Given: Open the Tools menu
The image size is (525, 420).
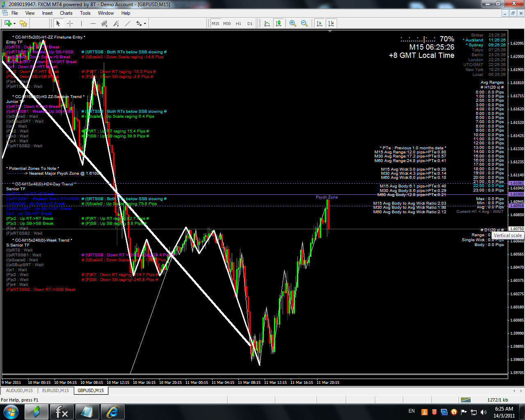Looking at the screenshot, I should (85, 13).
